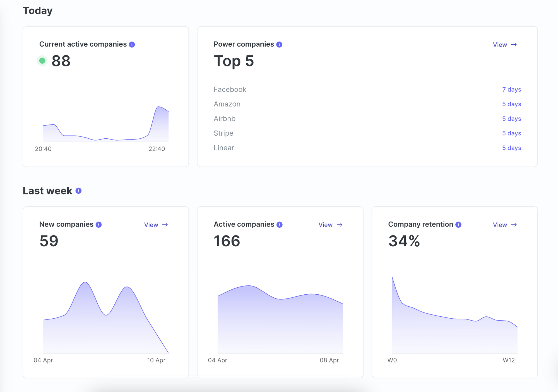This screenshot has height=392, width=558.
Task: Click the Stripe company row
Action: coord(223,133)
